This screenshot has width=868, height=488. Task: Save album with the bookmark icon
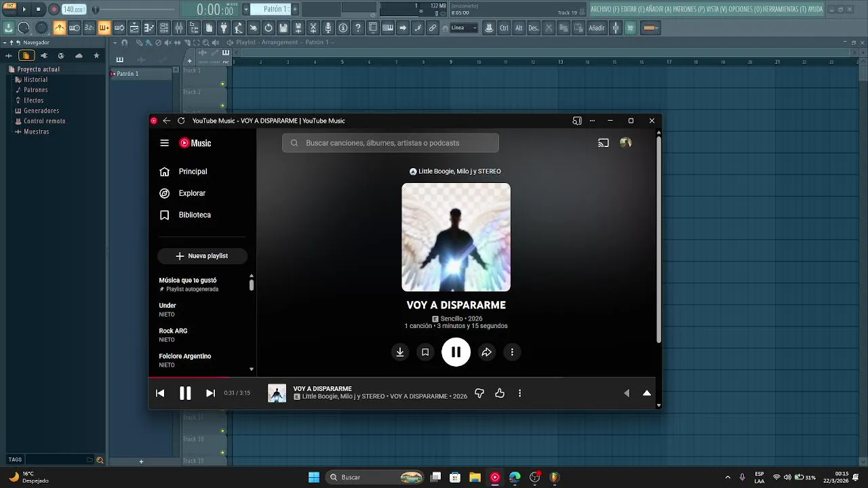point(425,352)
